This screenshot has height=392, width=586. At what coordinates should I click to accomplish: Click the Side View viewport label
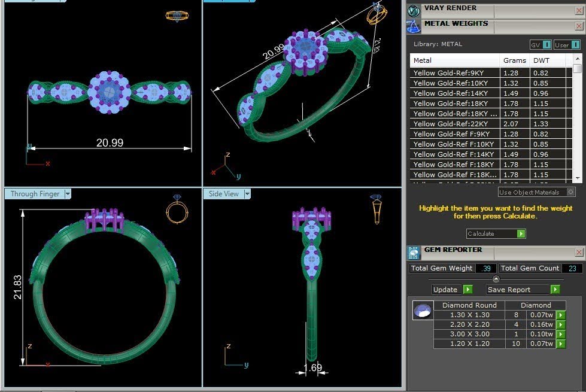coord(223,193)
